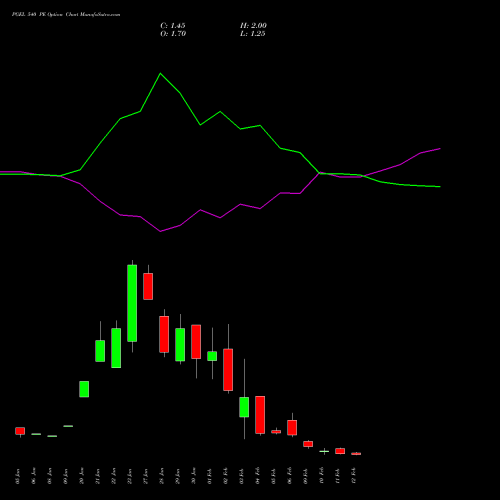The height and width of the screenshot is (500, 500).
Task: Select the 12 Feb date label
Action: click(354, 476)
